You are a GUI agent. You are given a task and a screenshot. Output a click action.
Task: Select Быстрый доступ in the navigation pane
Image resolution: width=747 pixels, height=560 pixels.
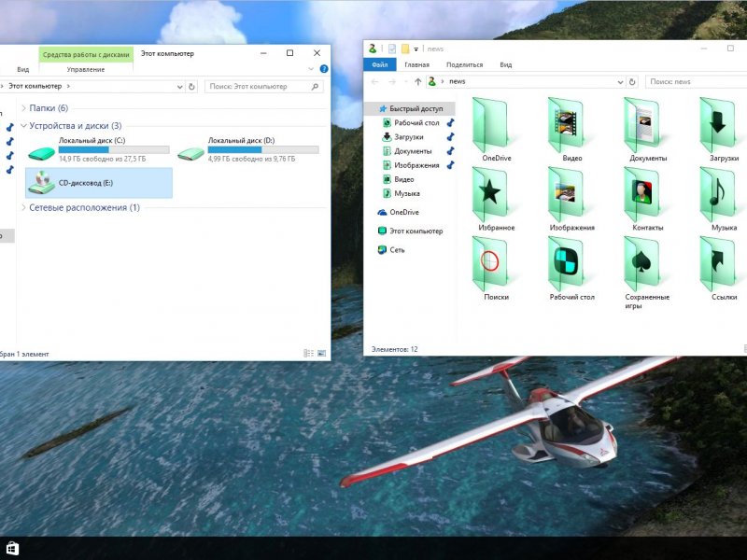[411, 108]
